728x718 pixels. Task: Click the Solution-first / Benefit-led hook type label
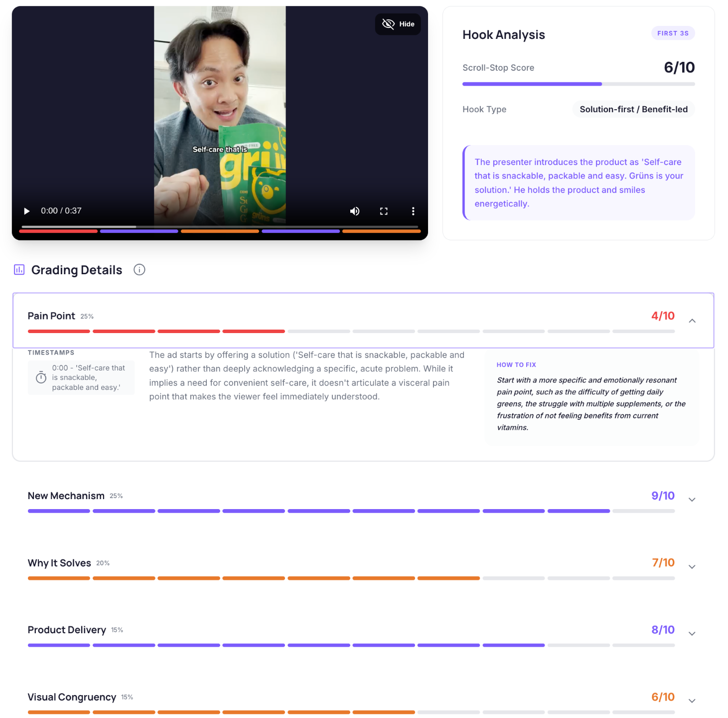click(633, 109)
